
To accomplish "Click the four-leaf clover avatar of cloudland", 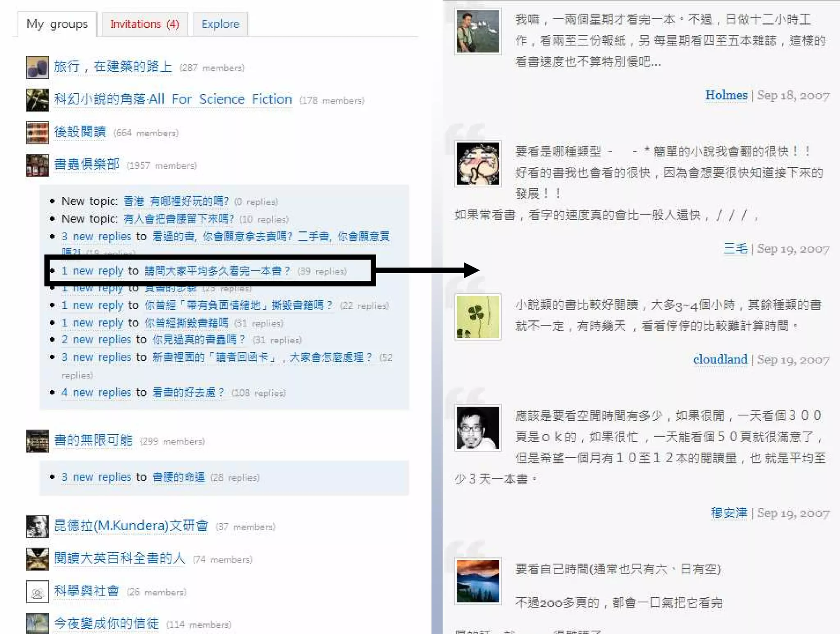I will click(x=478, y=317).
